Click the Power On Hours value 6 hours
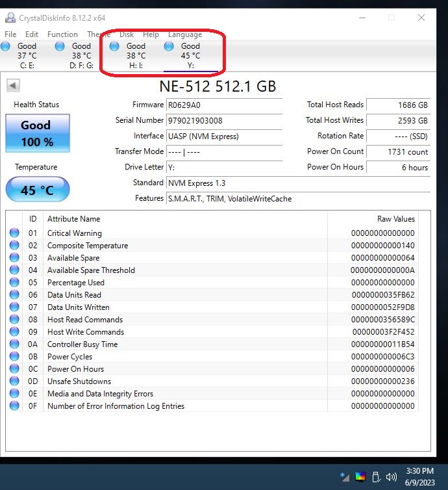 click(398, 168)
